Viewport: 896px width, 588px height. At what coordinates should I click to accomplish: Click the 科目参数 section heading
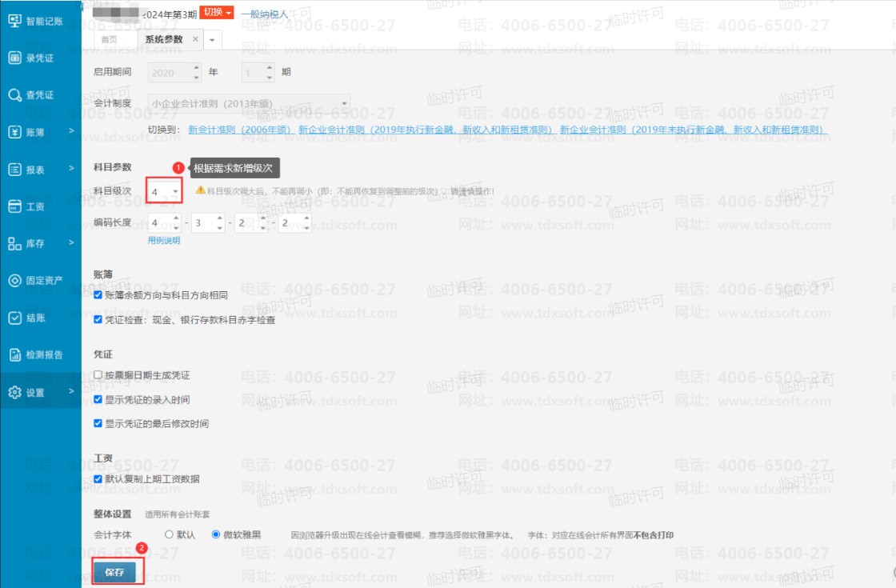pyautogui.click(x=113, y=167)
